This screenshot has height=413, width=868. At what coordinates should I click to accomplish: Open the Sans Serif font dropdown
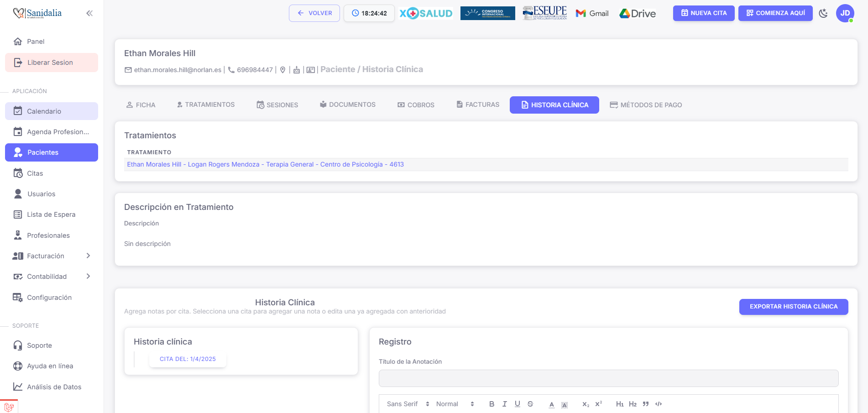coord(408,404)
